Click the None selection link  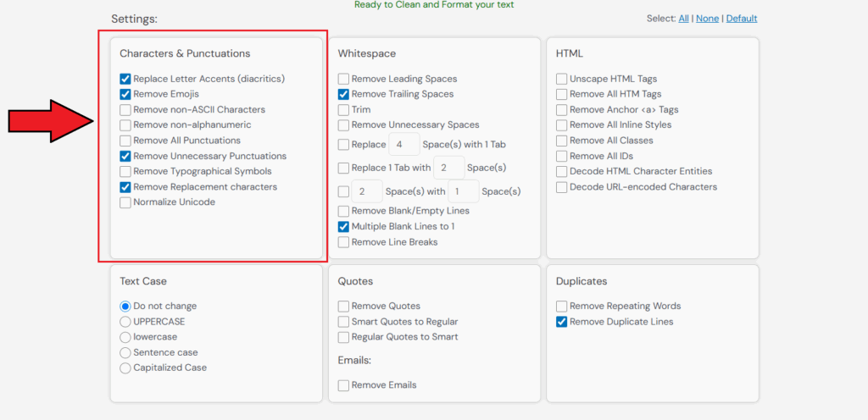[x=707, y=19]
